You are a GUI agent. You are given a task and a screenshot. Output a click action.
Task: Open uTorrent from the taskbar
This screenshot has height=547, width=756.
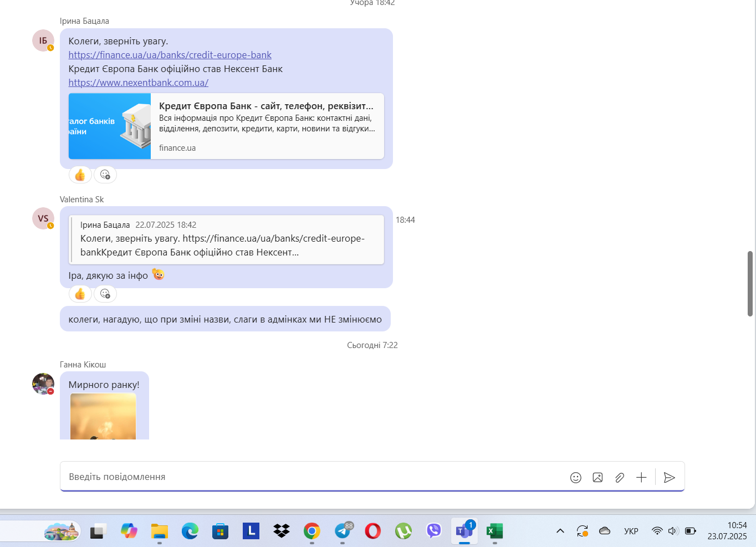403,531
